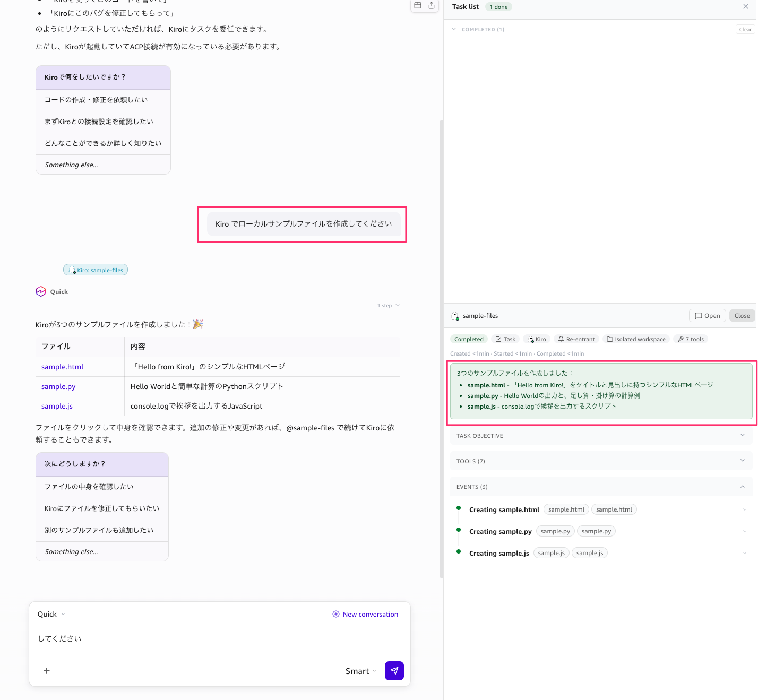Start a New conversation
The image size is (758, 700).
(x=365, y=614)
